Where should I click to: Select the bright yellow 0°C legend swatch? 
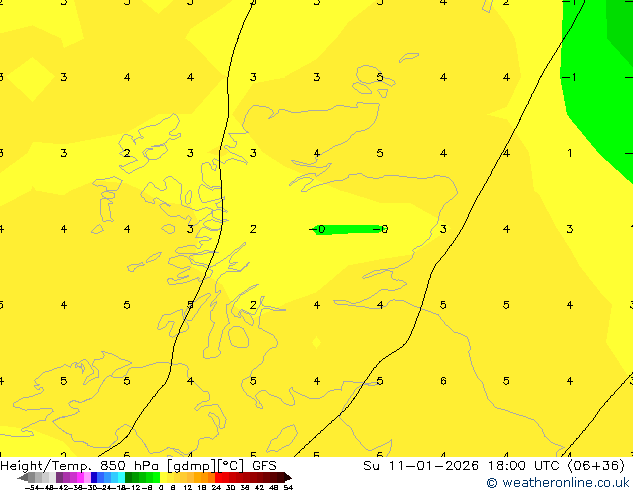click(x=163, y=477)
